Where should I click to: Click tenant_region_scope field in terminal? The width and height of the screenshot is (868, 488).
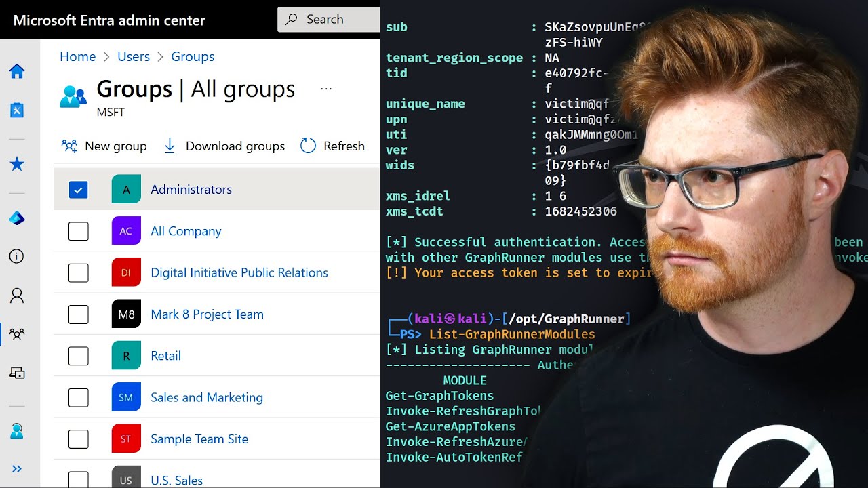pos(454,58)
